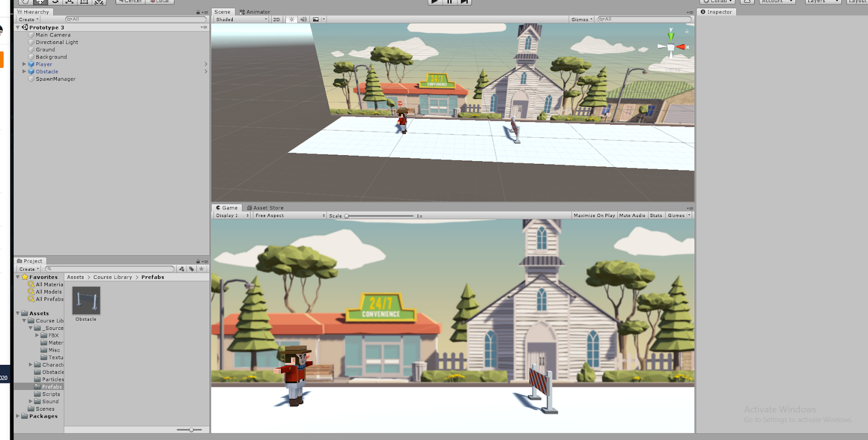
Task: Toggle 2D view mode in Scene
Action: tap(277, 19)
